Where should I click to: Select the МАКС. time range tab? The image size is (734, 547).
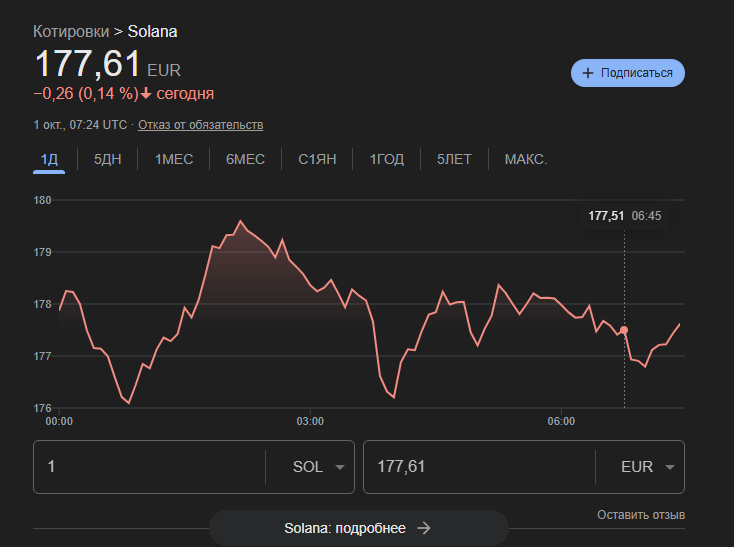526,159
